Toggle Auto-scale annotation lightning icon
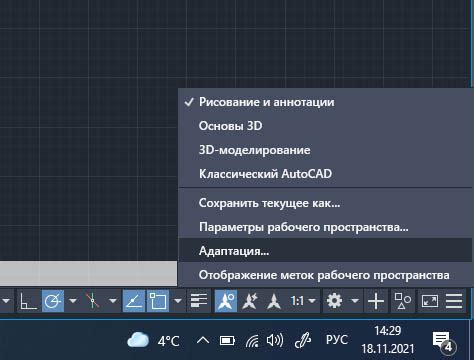 click(x=250, y=301)
